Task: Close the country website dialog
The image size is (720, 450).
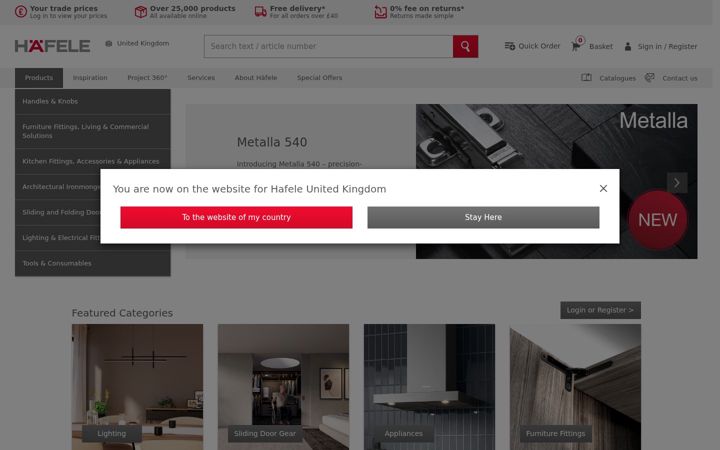Action: 603,189
